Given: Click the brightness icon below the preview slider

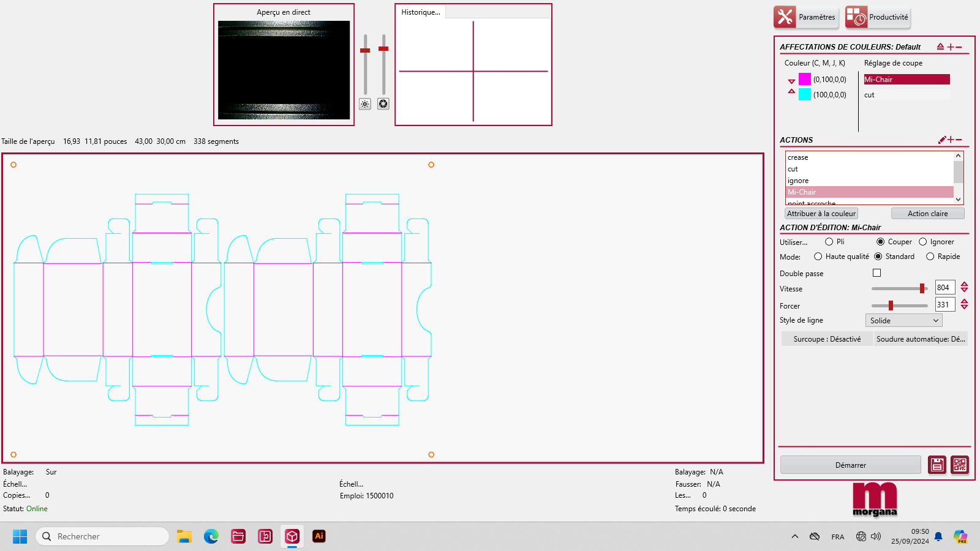Looking at the screenshot, I should pos(365,104).
